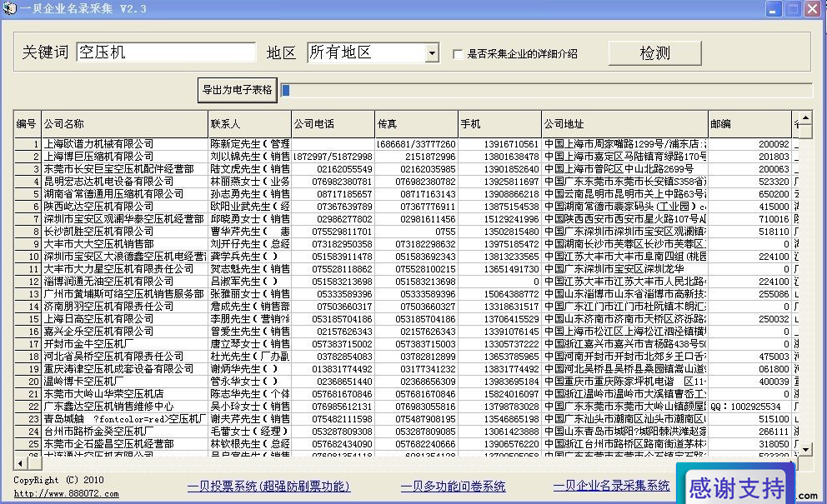Click fax number 076982380782
This screenshot has height=504, width=827.
pyautogui.click(x=416, y=182)
